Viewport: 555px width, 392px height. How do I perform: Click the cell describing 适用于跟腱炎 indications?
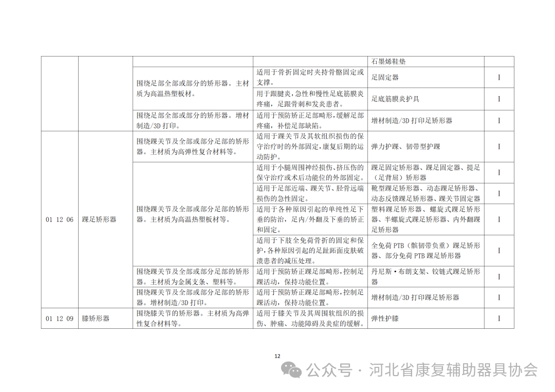point(308,99)
